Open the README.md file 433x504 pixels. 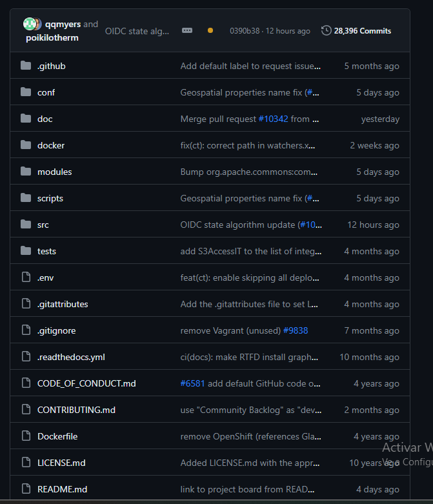click(62, 489)
